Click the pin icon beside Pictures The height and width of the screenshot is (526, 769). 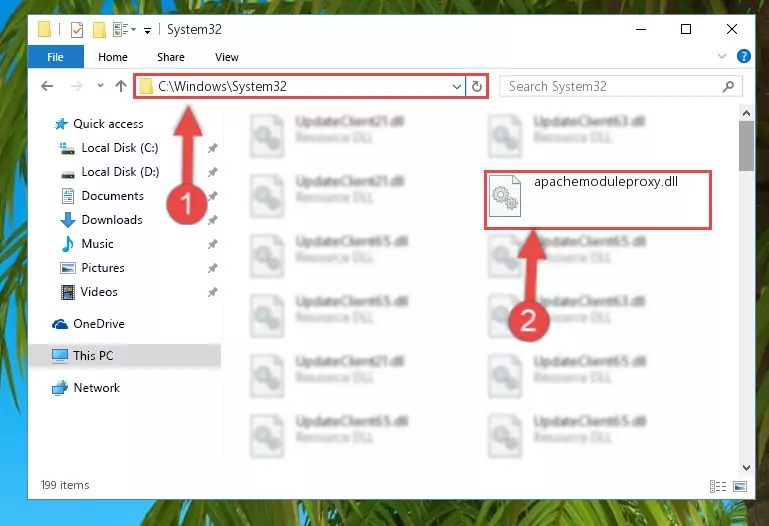pos(212,268)
